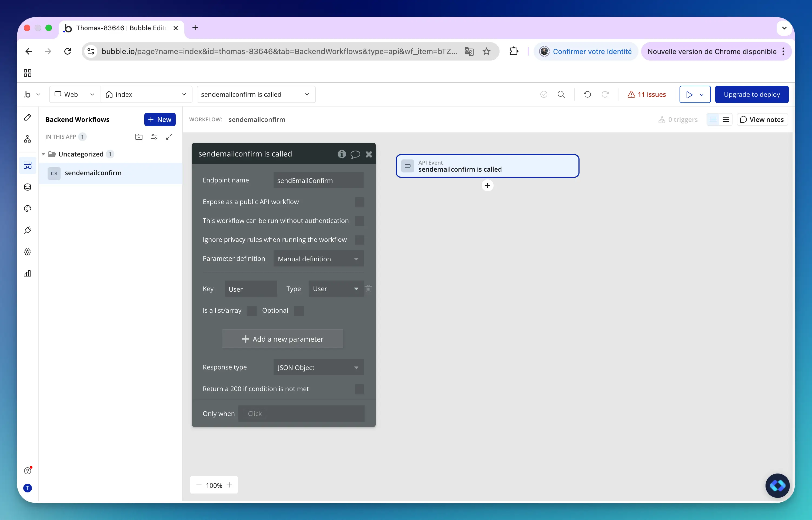
Task: Open the Bubble logo menu chevron
Action: 38,95
